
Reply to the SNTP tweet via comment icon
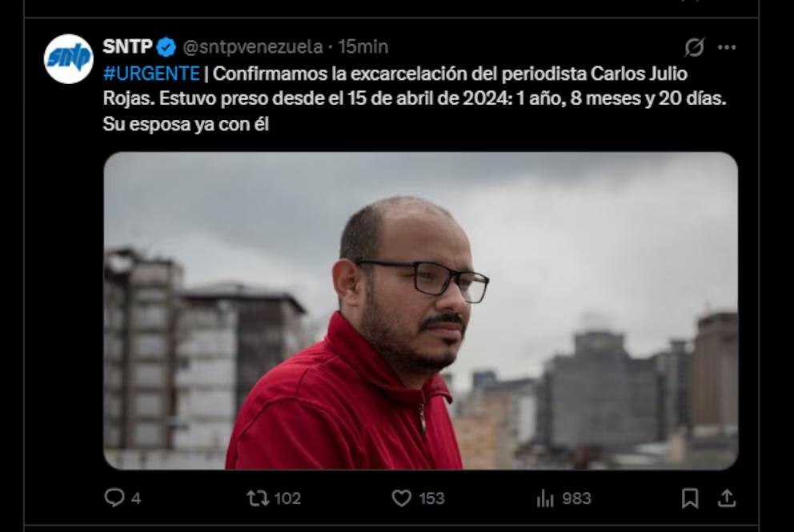114,498
